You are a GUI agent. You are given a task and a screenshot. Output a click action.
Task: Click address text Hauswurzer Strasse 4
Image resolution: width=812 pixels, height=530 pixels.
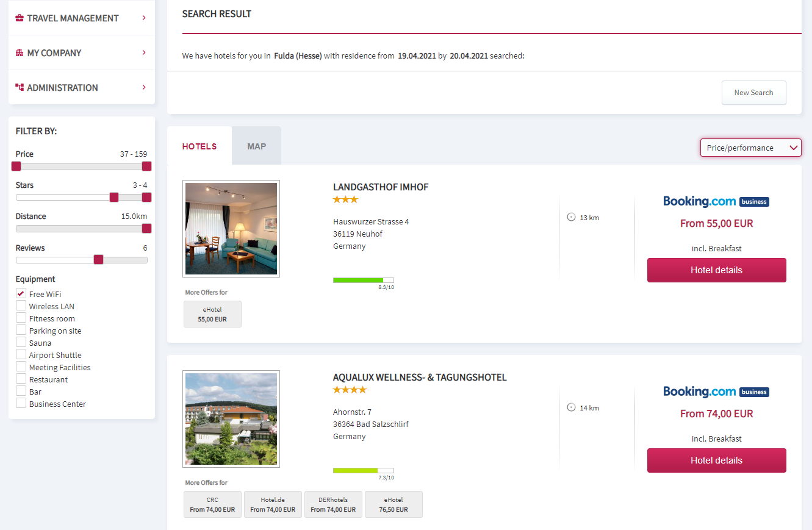pos(371,221)
